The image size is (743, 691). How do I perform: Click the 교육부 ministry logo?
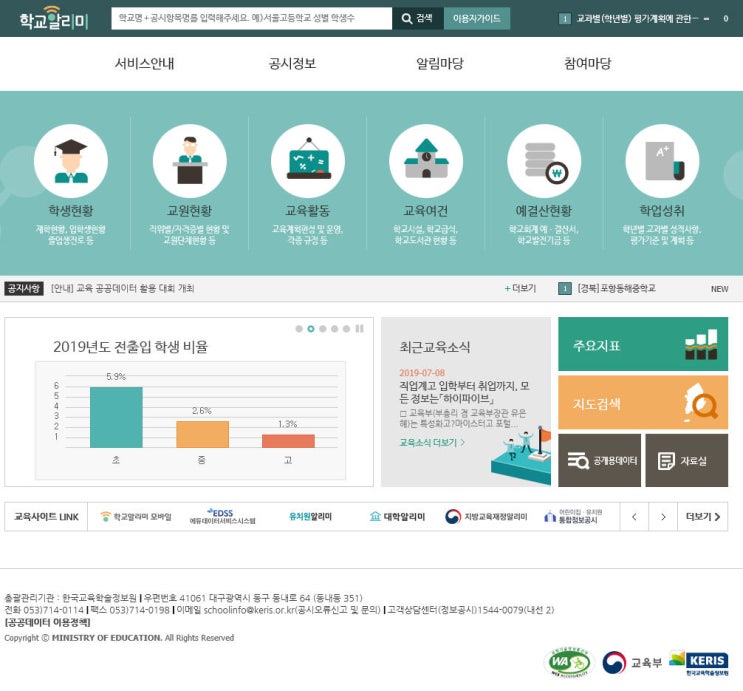632,662
